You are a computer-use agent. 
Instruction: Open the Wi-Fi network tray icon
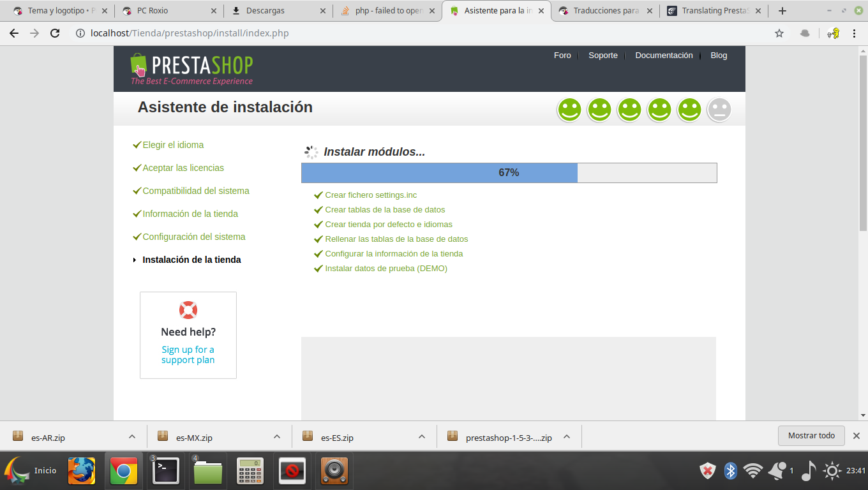coord(753,471)
